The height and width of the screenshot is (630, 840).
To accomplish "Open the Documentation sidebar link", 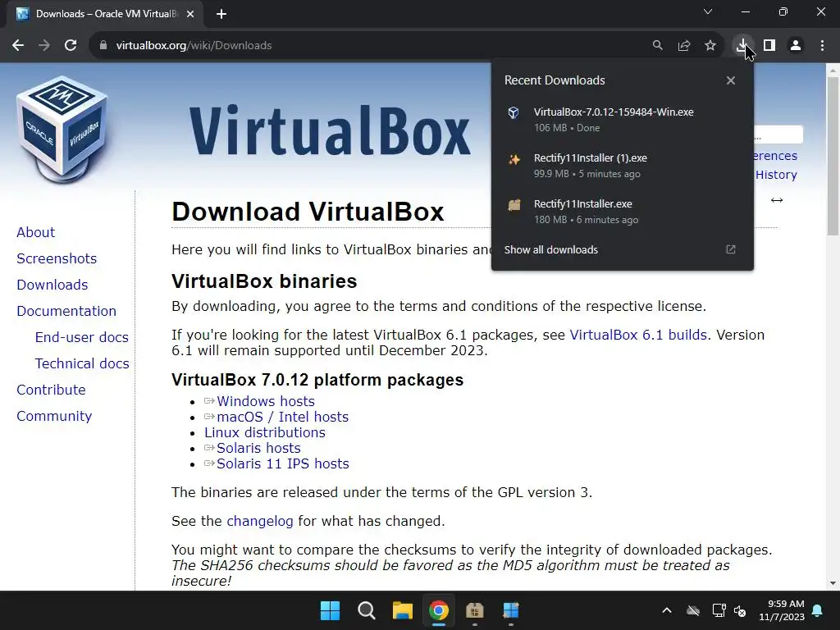I will point(66,311).
